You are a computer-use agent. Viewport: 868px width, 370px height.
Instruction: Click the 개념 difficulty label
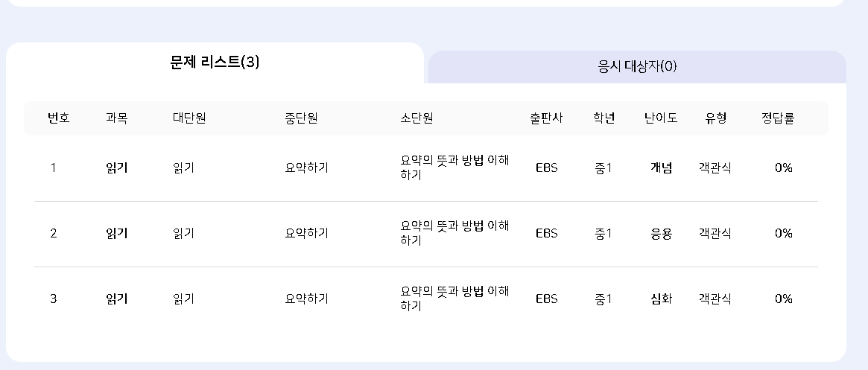tap(661, 168)
